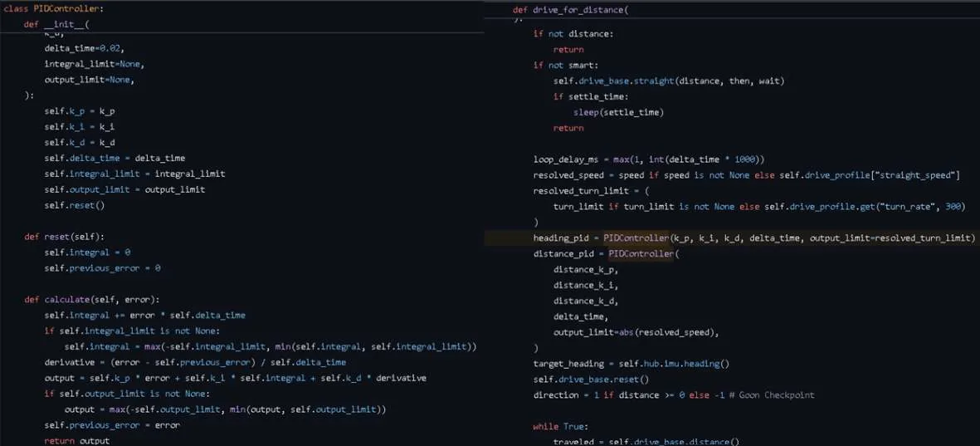Click the 'distance_k_d,' argument line
Screen dimensions: 980x446
pos(586,301)
